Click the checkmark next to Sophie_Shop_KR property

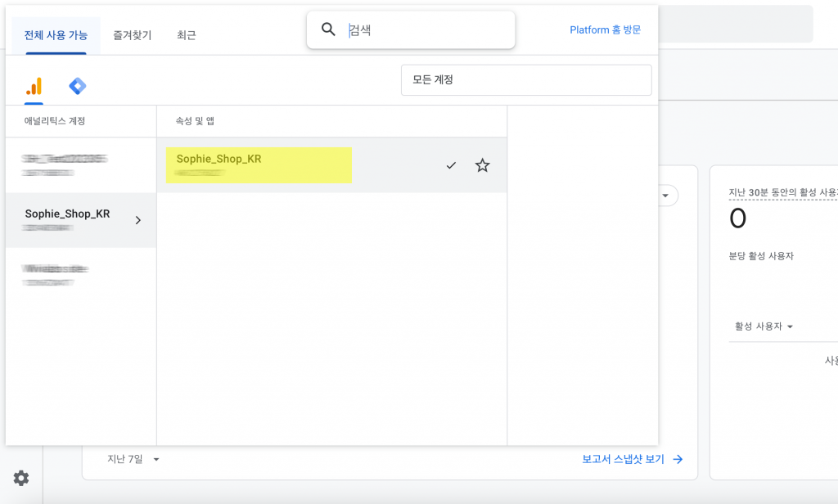450,165
